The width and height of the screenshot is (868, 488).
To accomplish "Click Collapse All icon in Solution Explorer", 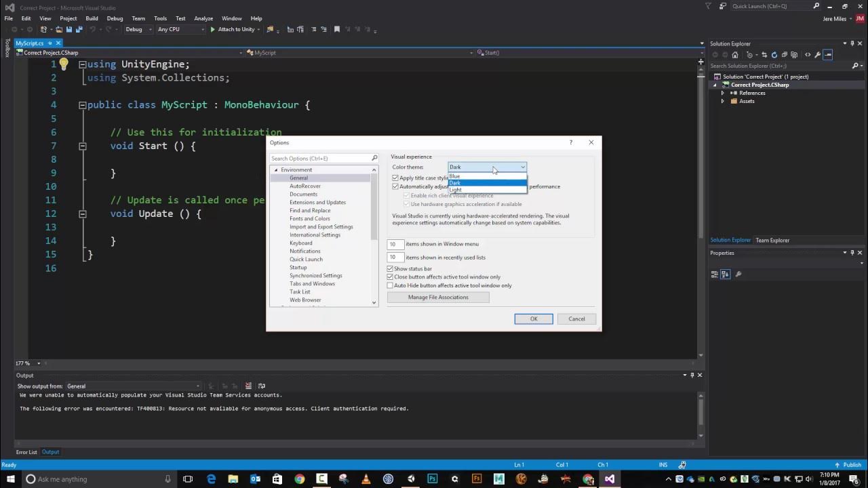I will point(785,55).
